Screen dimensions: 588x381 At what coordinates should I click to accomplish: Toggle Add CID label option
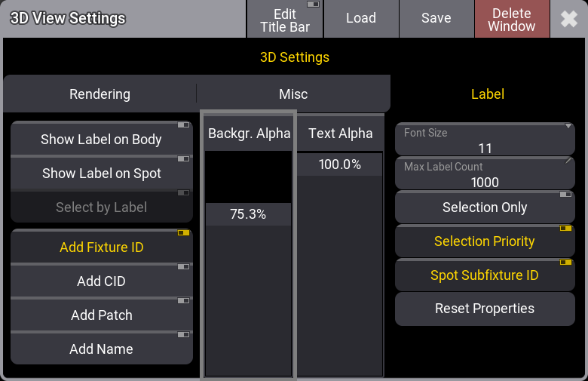click(102, 281)
